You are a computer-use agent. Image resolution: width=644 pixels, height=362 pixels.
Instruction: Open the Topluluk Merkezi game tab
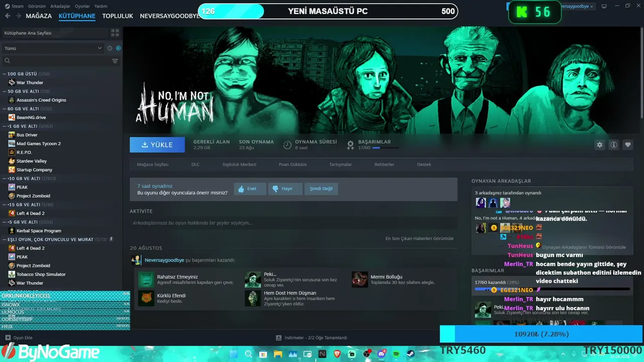(x=239, y=164)
